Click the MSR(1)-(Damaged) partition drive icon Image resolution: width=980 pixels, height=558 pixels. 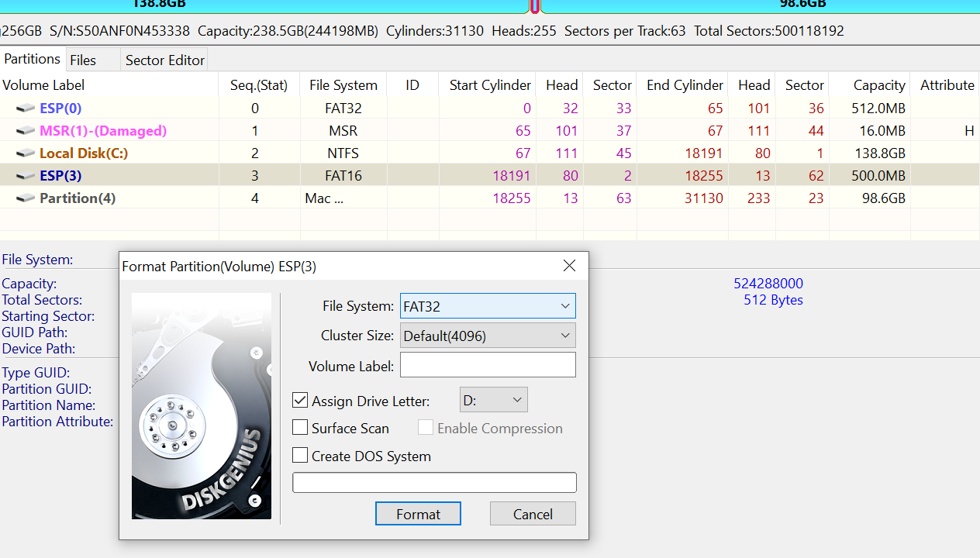pos(26,131)
